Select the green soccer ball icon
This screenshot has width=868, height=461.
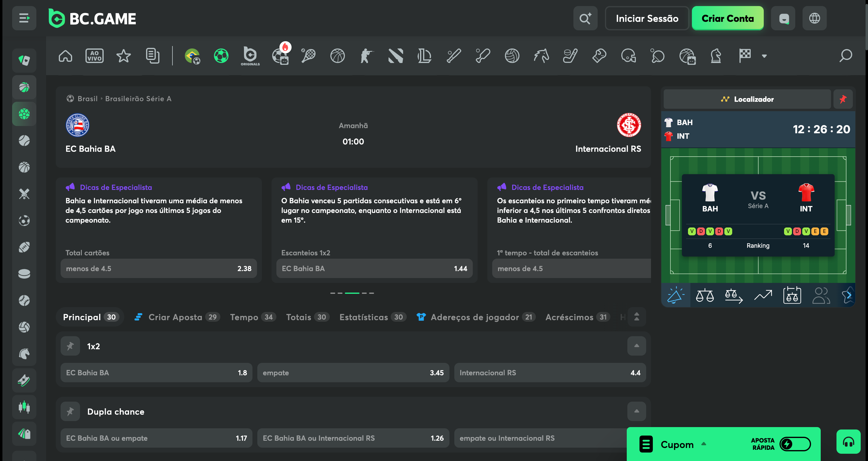click(221, 55)
